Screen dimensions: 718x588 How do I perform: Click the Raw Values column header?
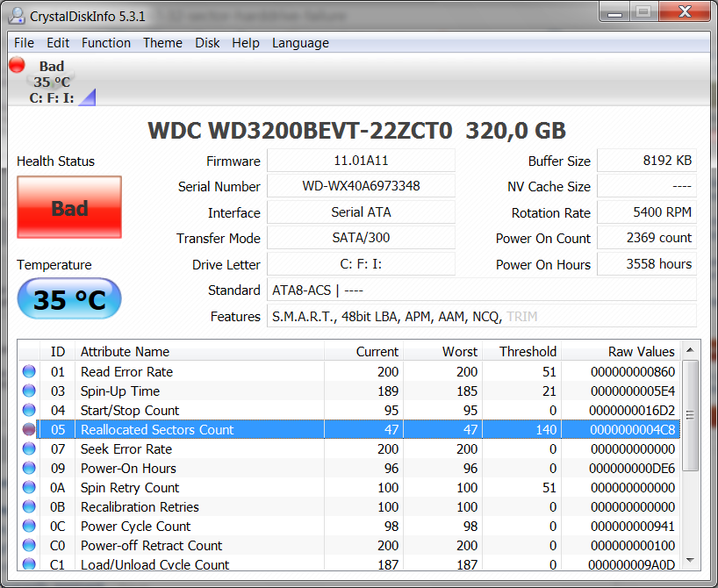click(x=621, y=352)
